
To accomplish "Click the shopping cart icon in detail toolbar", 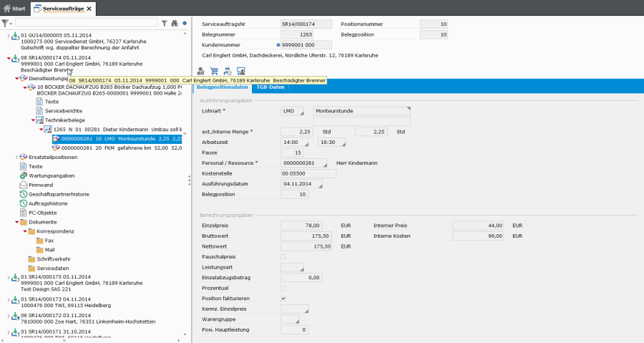I will pos(214,71).
